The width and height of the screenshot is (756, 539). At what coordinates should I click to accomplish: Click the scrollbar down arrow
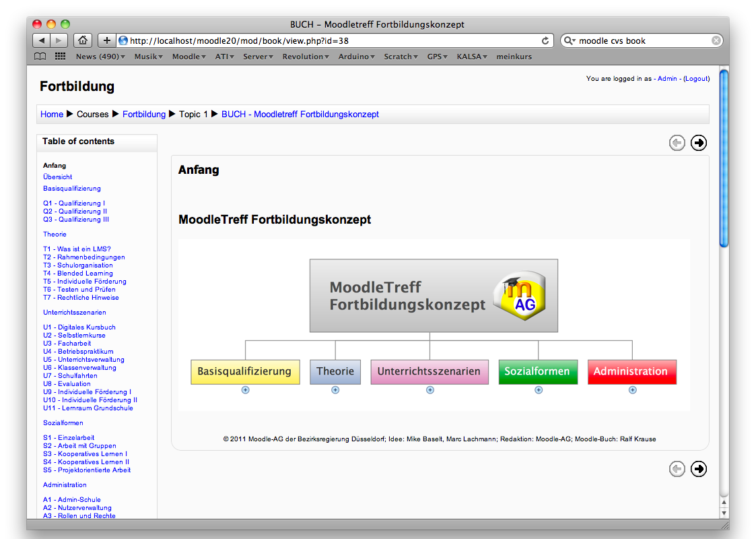(724, 513)
